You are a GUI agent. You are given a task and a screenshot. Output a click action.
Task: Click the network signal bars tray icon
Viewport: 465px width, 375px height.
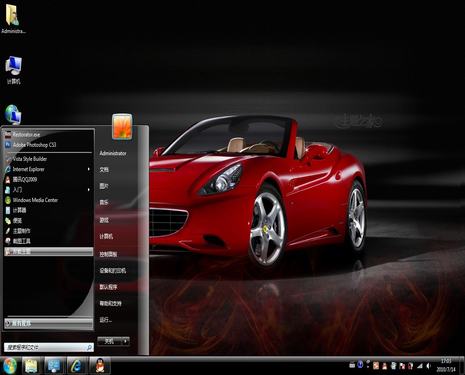(x=420, y=366)
